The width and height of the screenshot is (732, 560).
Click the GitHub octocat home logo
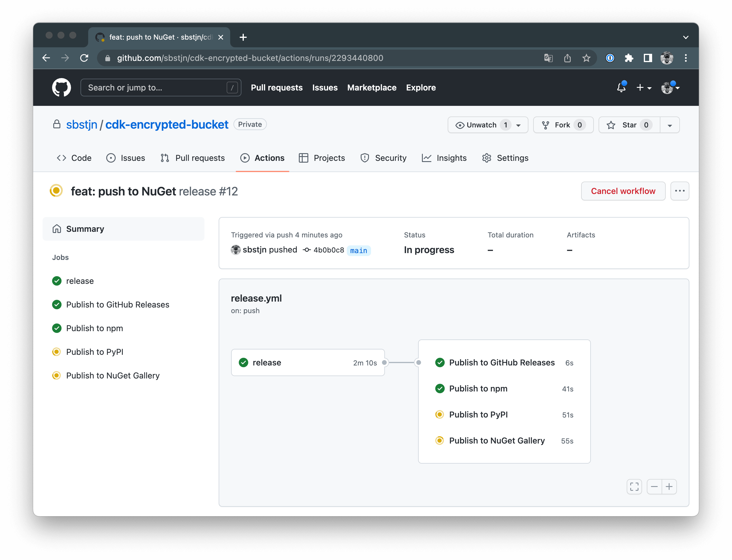[61, 87]
